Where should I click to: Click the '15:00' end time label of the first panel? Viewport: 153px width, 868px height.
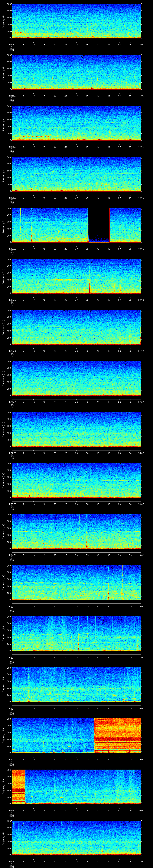coord(141,44)
